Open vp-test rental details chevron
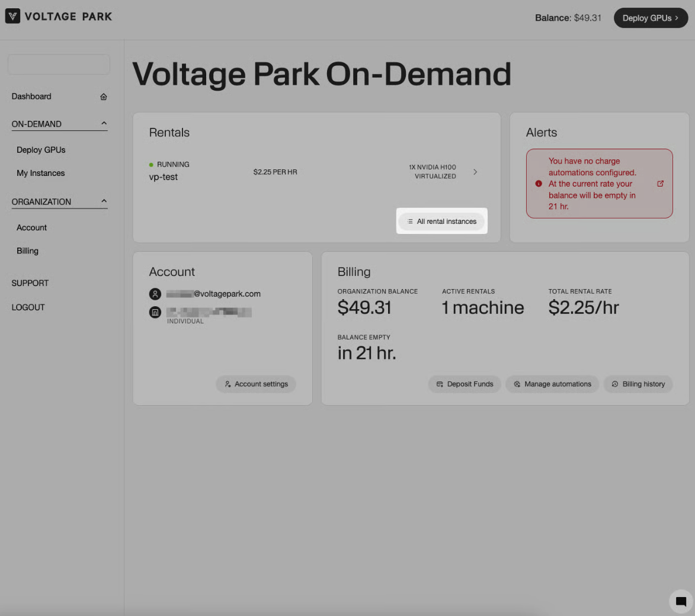The image size is (695, 616). point(475,172)
